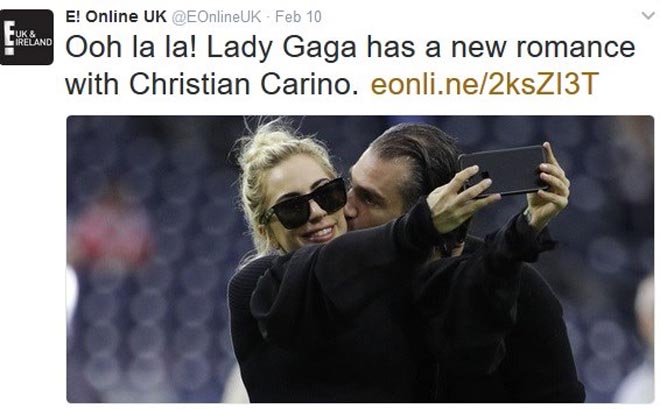Click the black smartphone held in photo
Screen dimensions: 660x409
pos(504,170)
